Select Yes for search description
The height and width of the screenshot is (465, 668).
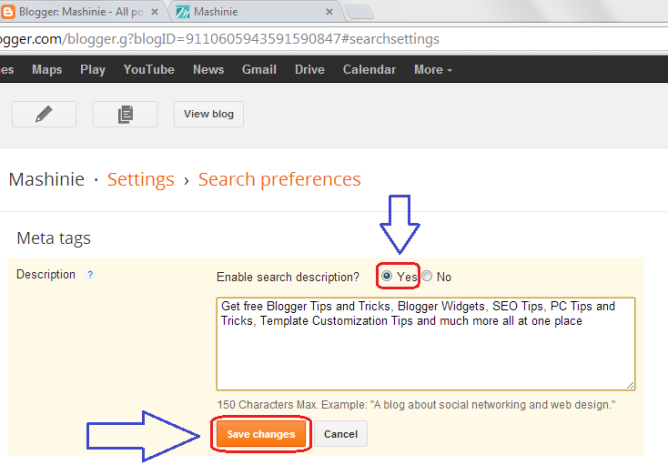click(386, 276)
